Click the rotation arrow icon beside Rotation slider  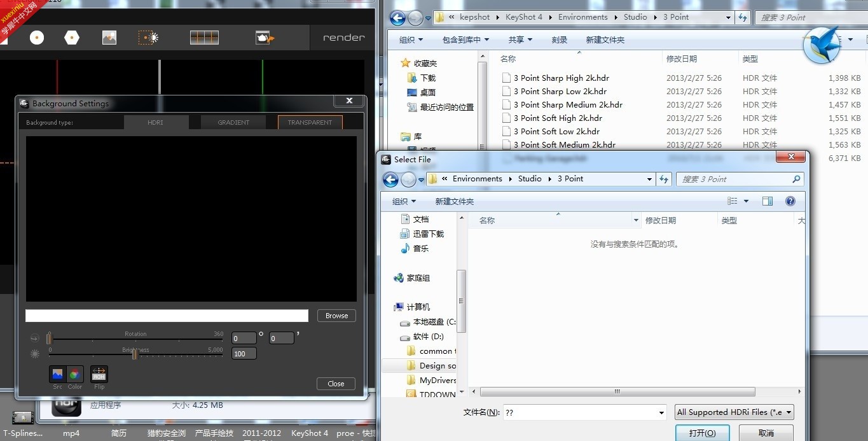pos(34,338)
